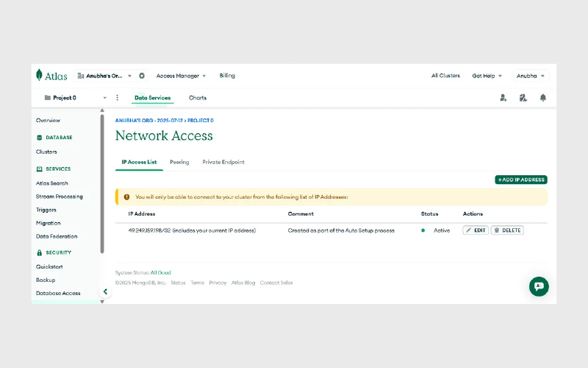Open the footer Atlas Blog link
This screenshot has width=588, height=368.
pos(243,283)
